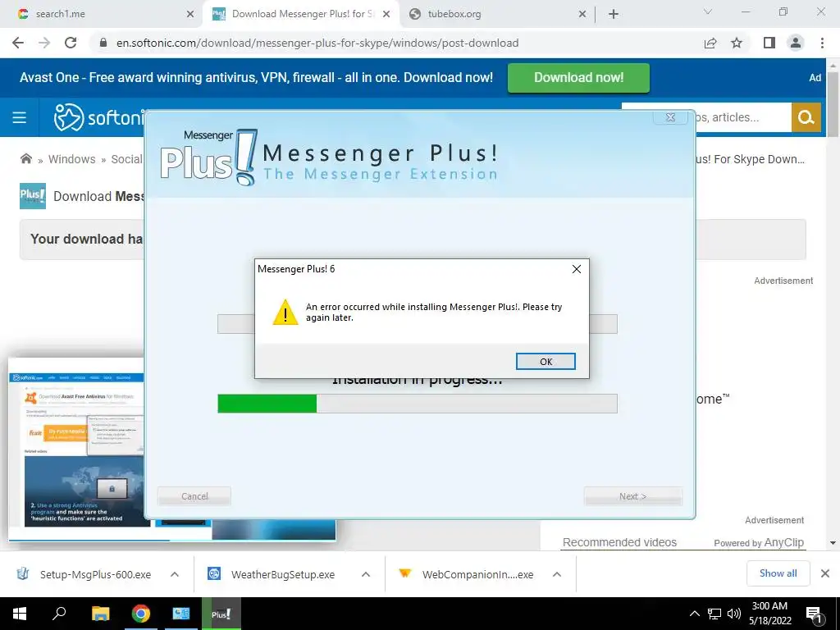Open volume control tray icon
The height and width of the screenshot is (630, 840).
734,614
